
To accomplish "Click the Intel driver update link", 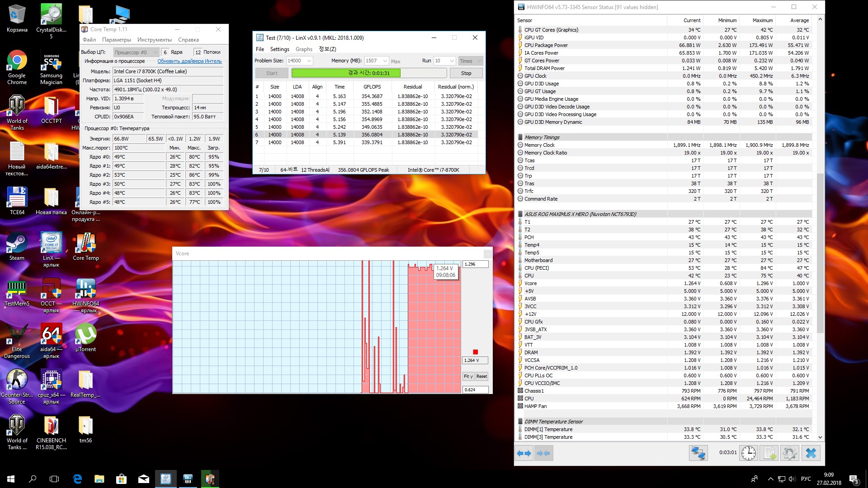I will (x=189, y=61).
